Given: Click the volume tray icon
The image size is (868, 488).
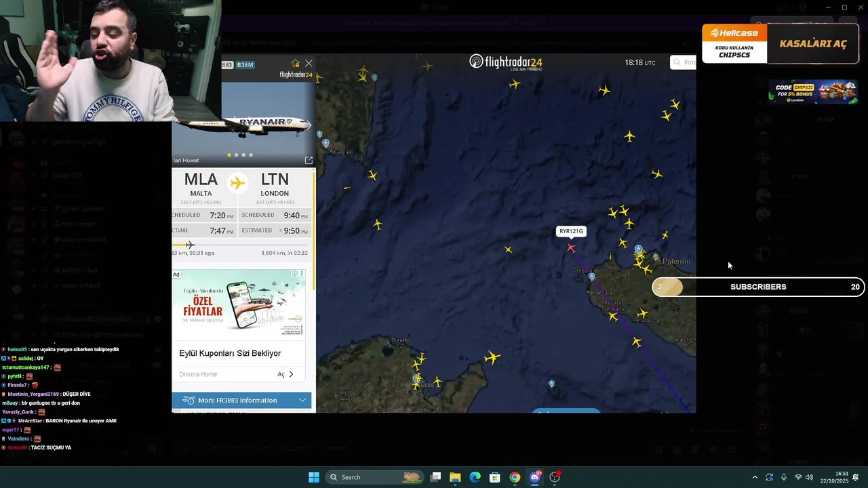Looking at the screenshot, I should [809, 477].
